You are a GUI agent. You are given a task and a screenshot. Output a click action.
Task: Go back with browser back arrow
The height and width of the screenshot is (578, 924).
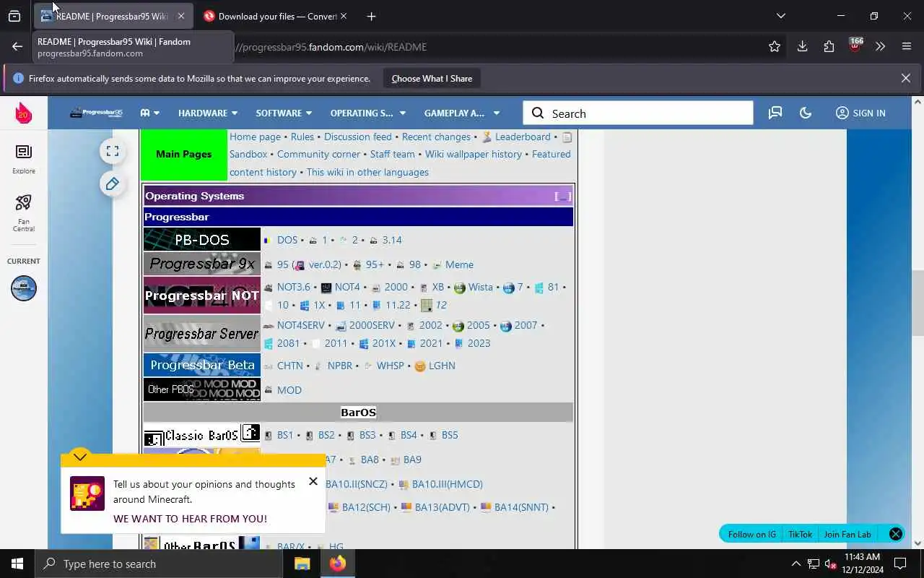[17, 46]
